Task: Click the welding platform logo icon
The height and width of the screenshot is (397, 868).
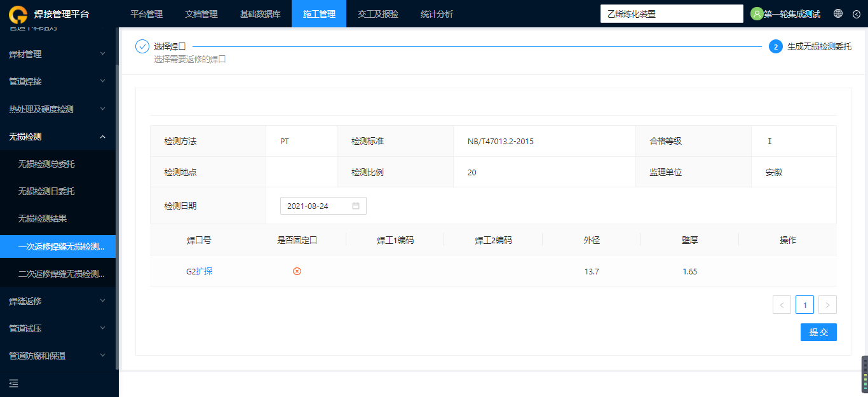Action: click(x=18, y=14)
